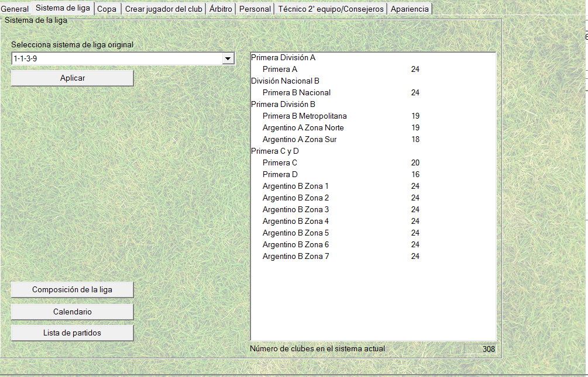Select the Sistema de liga tab
588x377 pixels.
click(63, 8)
